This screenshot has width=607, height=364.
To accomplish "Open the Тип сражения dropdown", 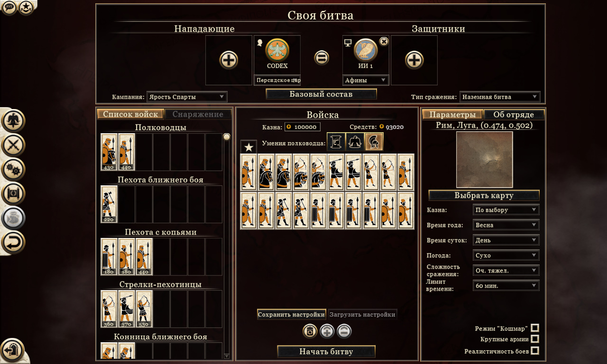I will pyautogui.click(x=500, y=97).
